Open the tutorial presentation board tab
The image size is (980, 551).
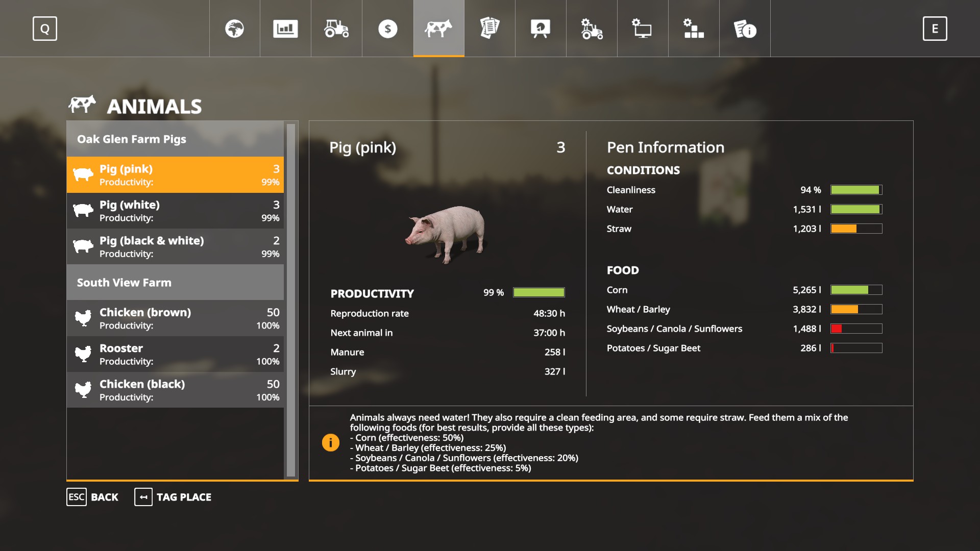coord(541,29)
